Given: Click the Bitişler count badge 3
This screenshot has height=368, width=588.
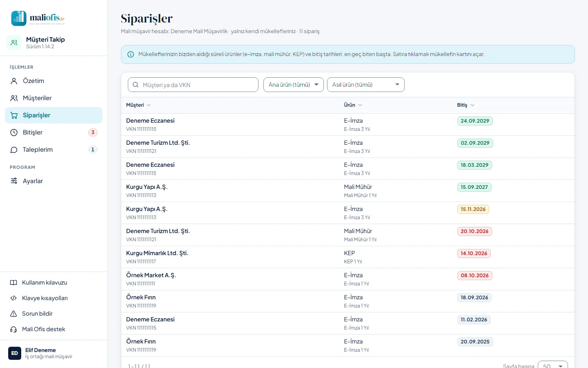Looking at the screenshot, I should coord(93,132).
